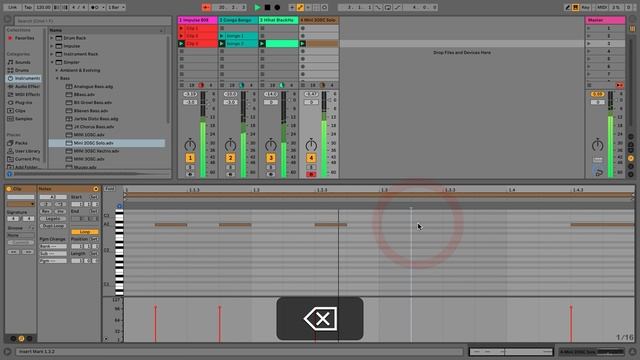Select the 4 Mini 3OSC Solo track header
Screen dimensions: 640x360
tap(319, 20)
